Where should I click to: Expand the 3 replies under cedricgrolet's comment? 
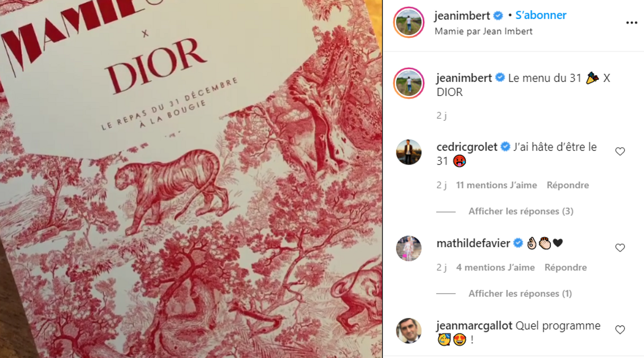pyautogui.click(x=521, y=211)
